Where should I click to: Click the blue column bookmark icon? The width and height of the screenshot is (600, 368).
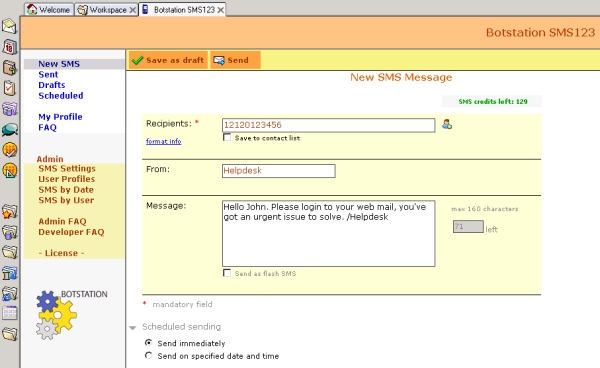click(x=9, y=273)
